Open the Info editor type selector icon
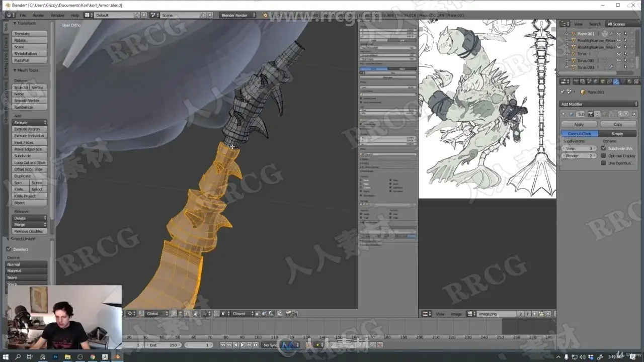 tap(10, 15)
